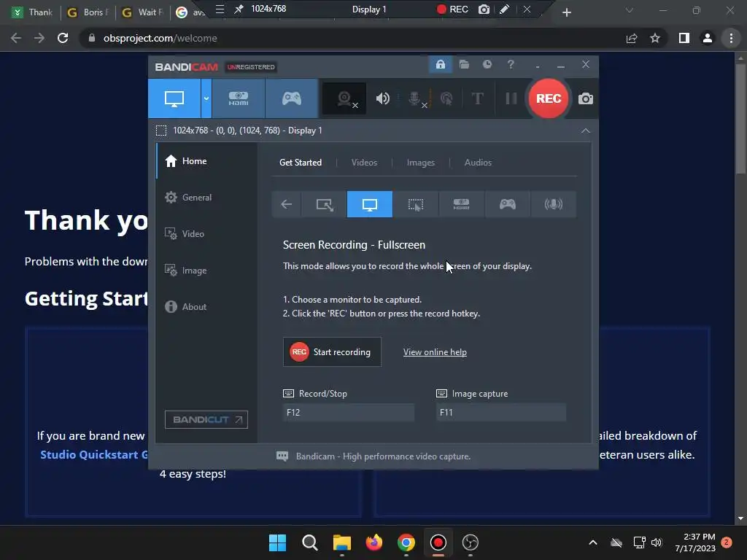This screenshot has width=747, height=560.
Task: Open a new Chrome tab
Action: click(x=566, y=12)
